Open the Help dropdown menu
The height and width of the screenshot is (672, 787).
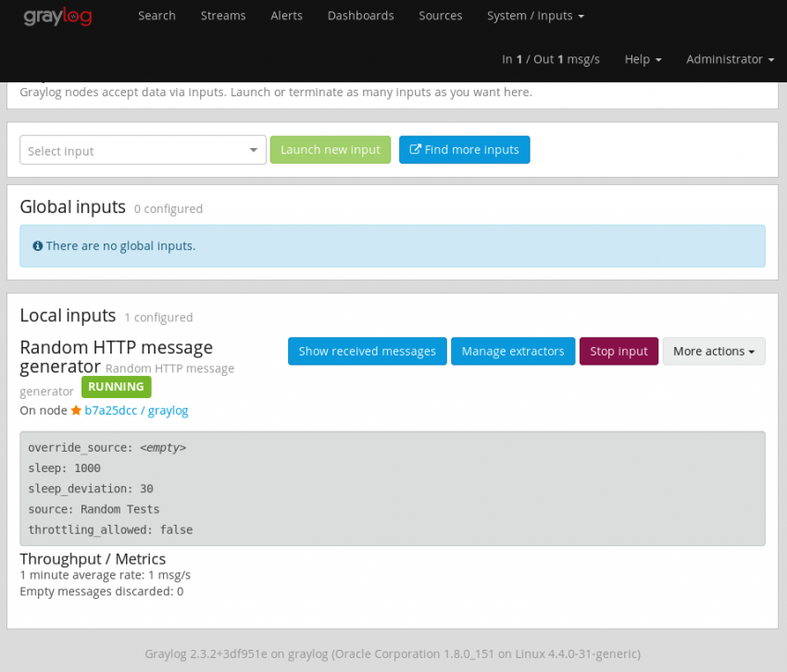pyautogui.click(x=643, y=58)
